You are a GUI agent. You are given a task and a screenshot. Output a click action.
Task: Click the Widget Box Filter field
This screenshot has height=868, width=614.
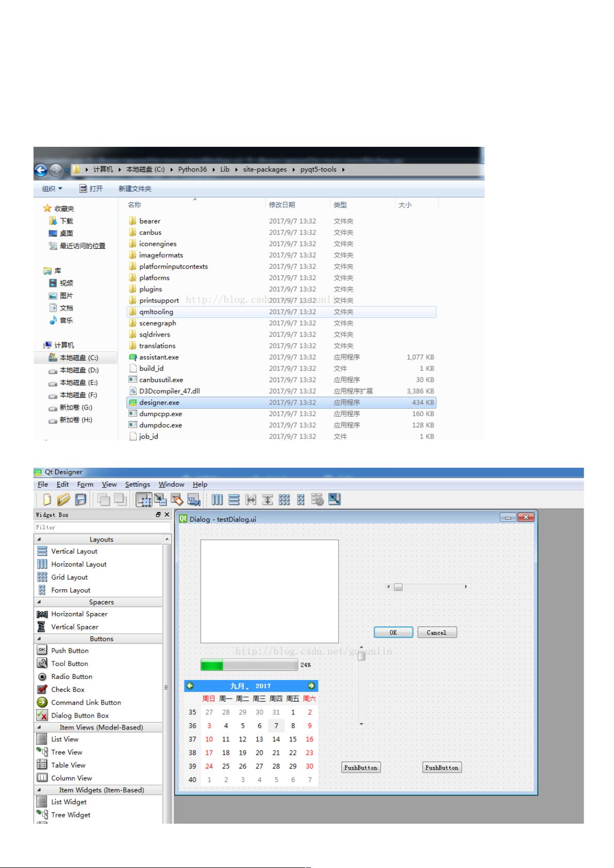pos(102,527)
